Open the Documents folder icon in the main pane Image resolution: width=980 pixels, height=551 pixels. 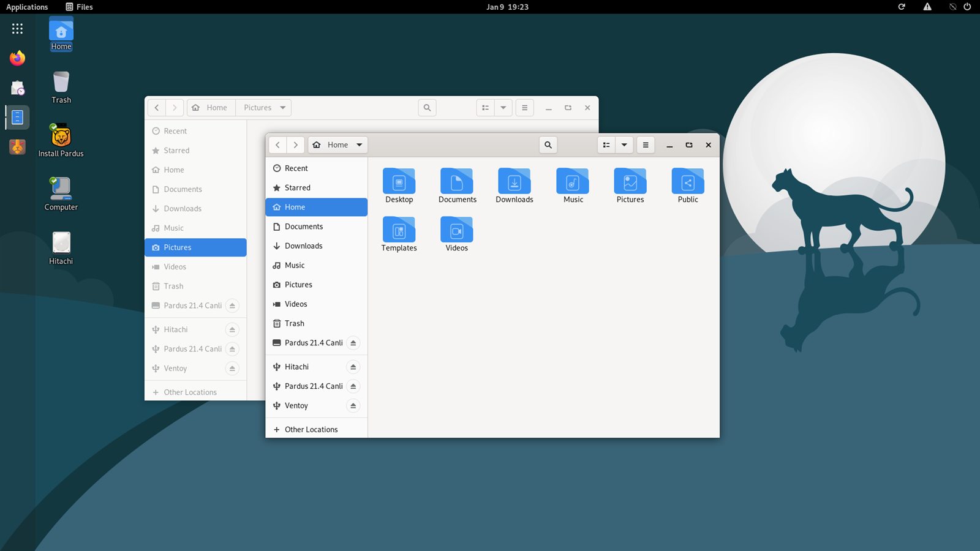pyautogui.click(x=457, y=185)
